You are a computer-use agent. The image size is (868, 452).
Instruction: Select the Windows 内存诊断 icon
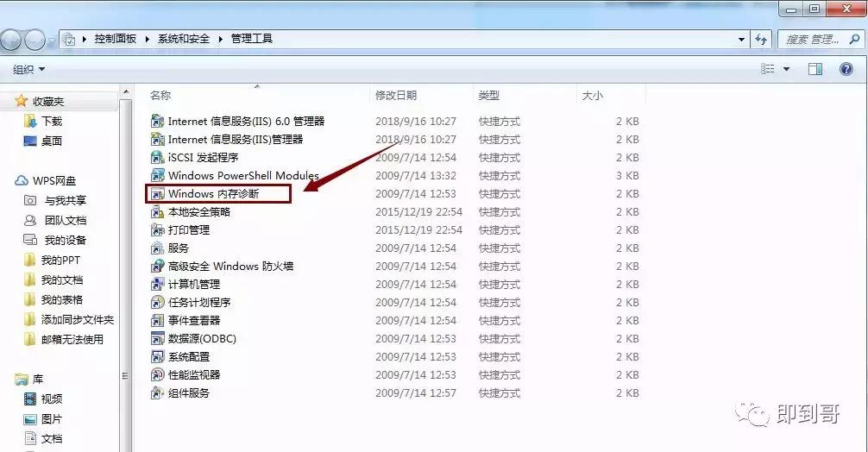tap(158, 193)
